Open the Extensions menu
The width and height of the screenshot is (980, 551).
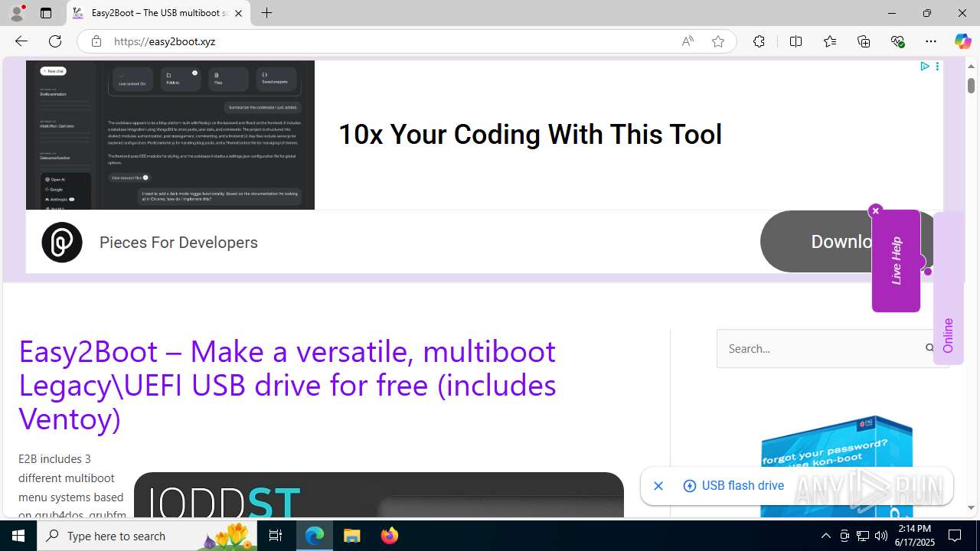pyautogui.click(x=759, y=41)
